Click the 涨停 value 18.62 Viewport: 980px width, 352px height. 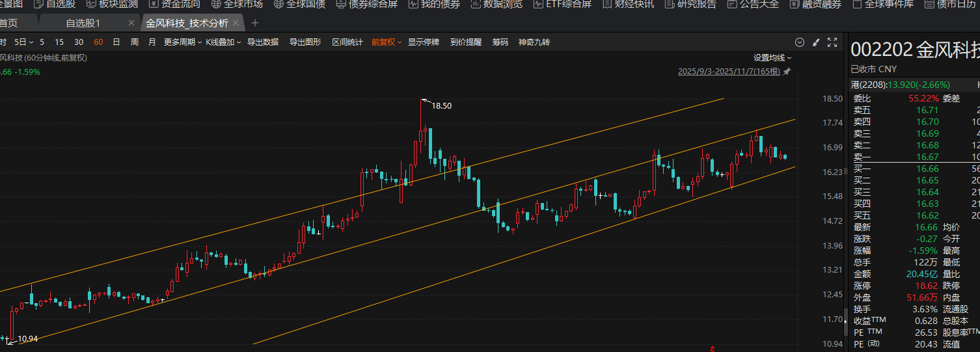coord(927,286)
